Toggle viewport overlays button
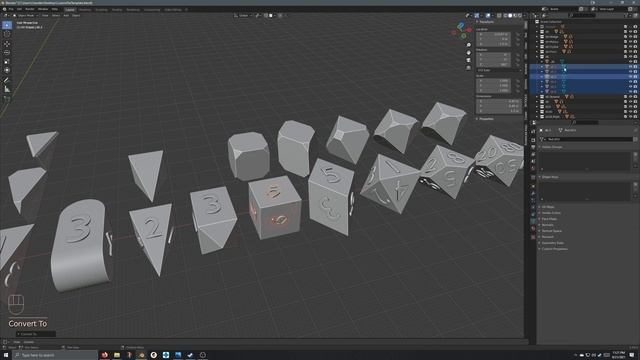 tap(488, 16)
